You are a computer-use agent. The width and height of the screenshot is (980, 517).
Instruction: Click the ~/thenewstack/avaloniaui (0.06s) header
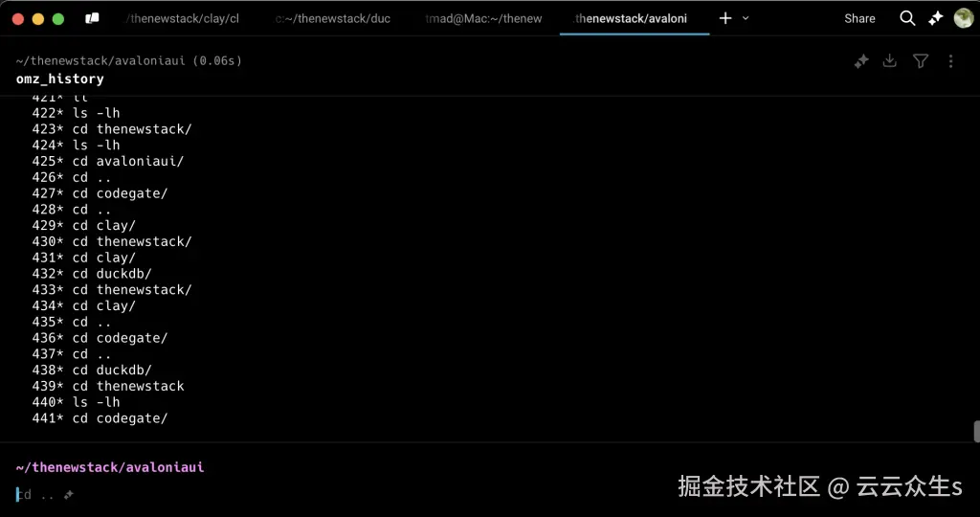[129, 60]
